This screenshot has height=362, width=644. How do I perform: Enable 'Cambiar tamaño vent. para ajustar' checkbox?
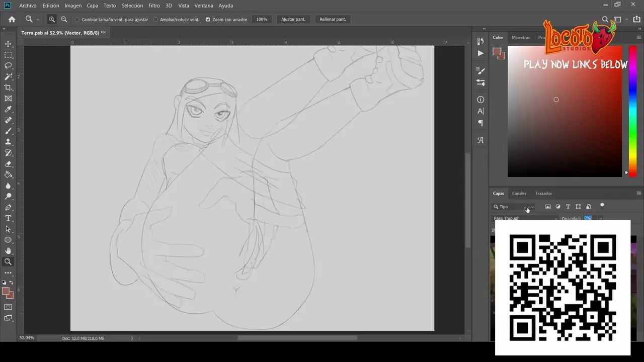pos(77,20)
